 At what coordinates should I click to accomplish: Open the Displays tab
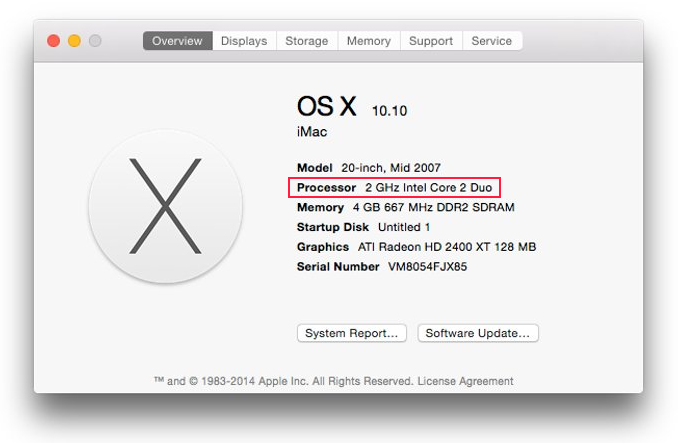[244, 41]
